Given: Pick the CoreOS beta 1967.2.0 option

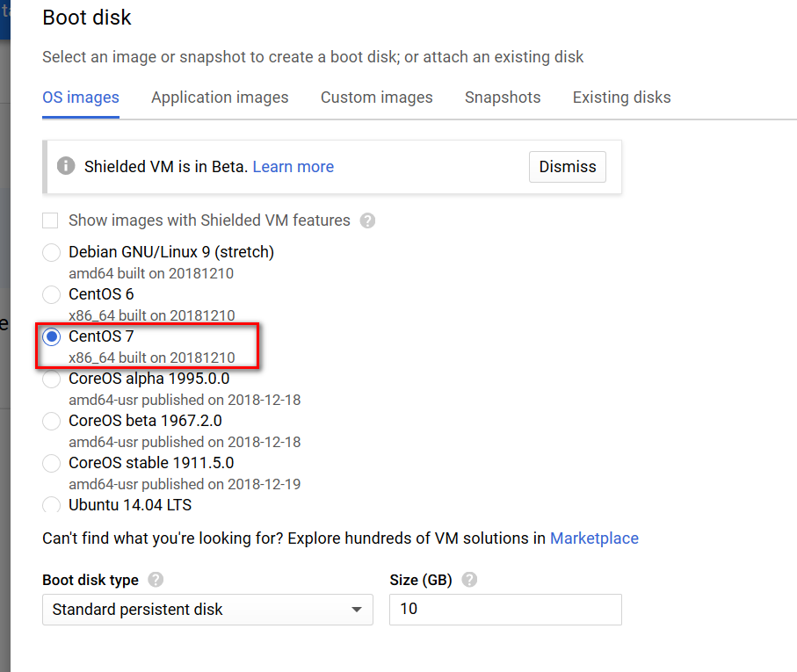Looking at the screenshot, I should (52, 421).
